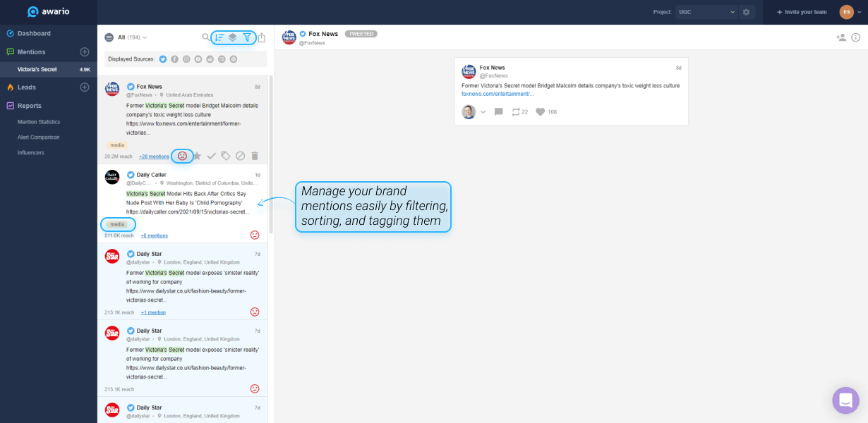
Task: Open the Influencers report
Action: coord(30,152)
